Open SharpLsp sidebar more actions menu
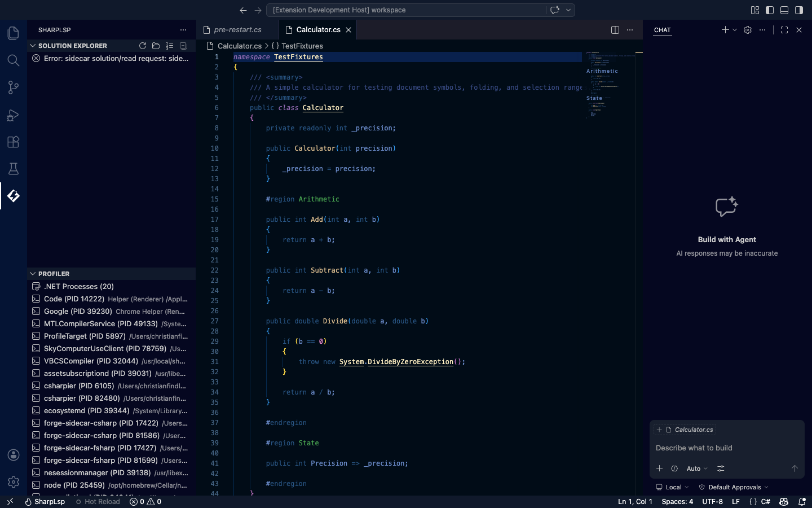Screen dimensions: 812x508 tap(183, 30)
